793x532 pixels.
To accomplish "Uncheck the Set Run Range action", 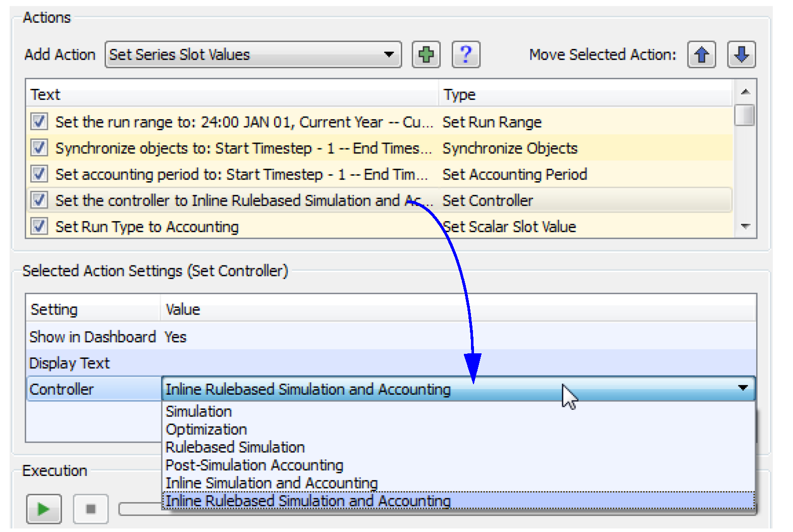I will click(x=39, y=122).
